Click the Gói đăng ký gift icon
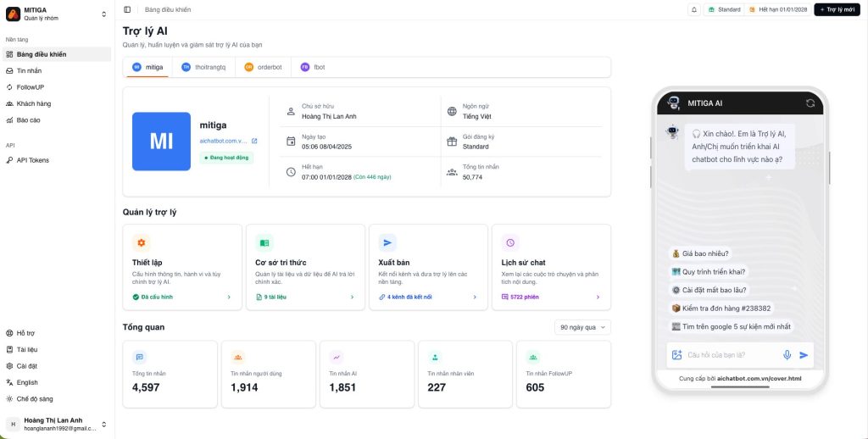868x439 pixels. (x=452, y=142)
